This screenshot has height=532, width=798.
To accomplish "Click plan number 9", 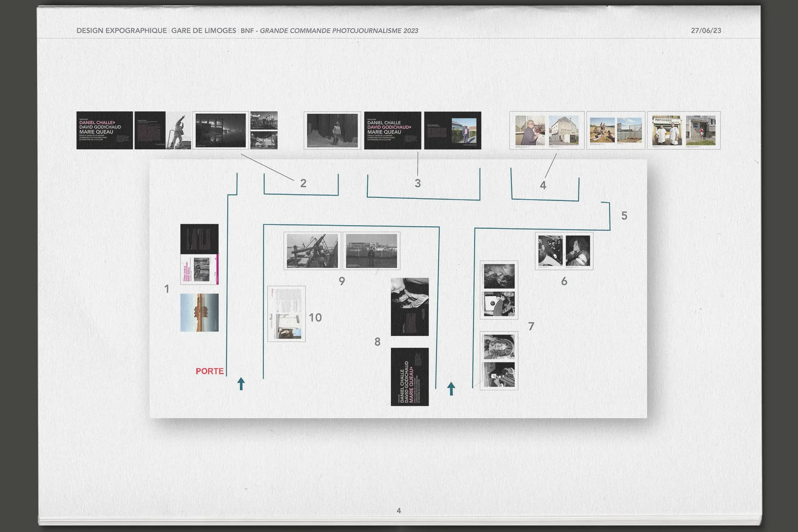I will [342, 281].
